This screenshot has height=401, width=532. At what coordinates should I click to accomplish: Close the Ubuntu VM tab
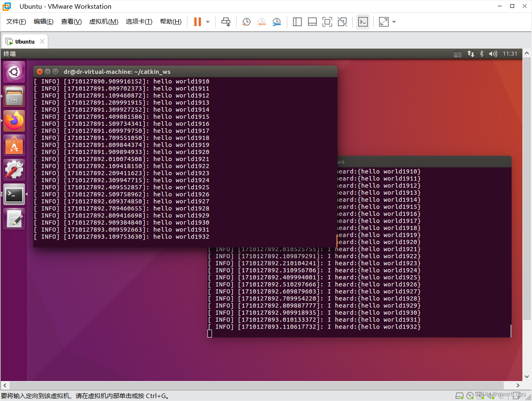click(x=42, y=42)
